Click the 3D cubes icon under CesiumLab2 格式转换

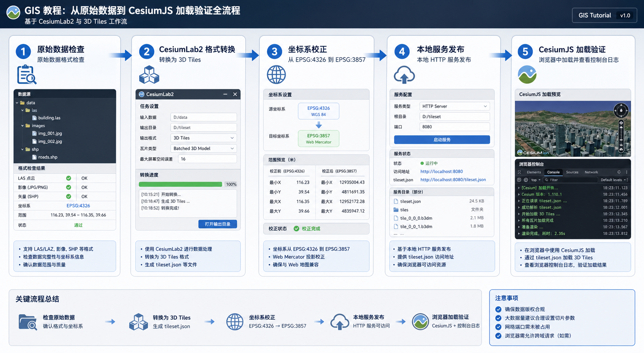[149, 74]
